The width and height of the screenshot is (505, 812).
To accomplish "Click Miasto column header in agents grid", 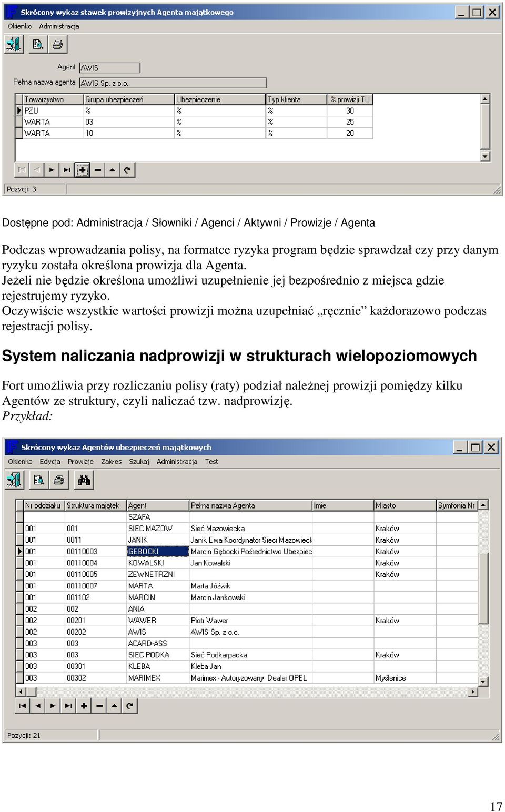I will coord(405,505).
